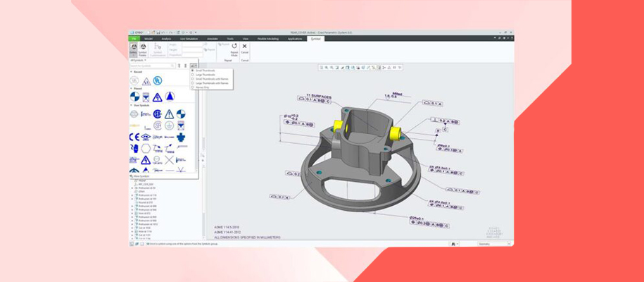Click the Cancel X icon in ribbon
Screen dimensions: 644x282
pyautogui.click(x=245, y=47)
